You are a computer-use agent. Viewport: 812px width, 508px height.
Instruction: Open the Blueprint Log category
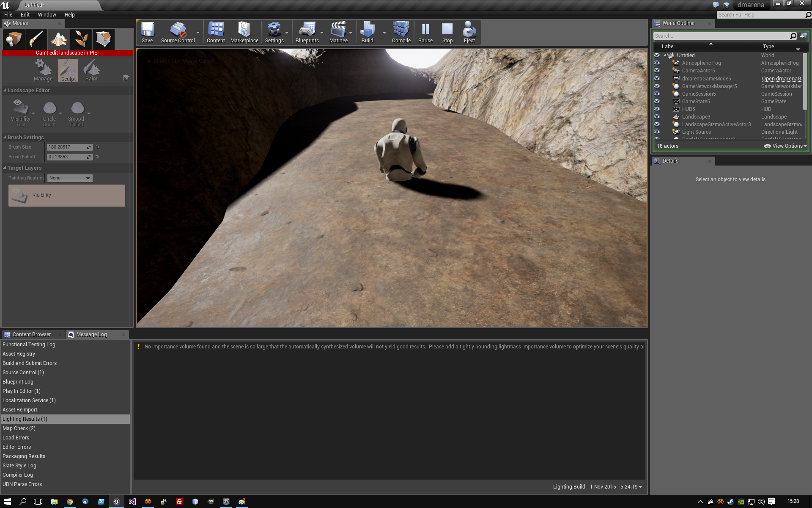pyautogui.click(x=65, y=382)
